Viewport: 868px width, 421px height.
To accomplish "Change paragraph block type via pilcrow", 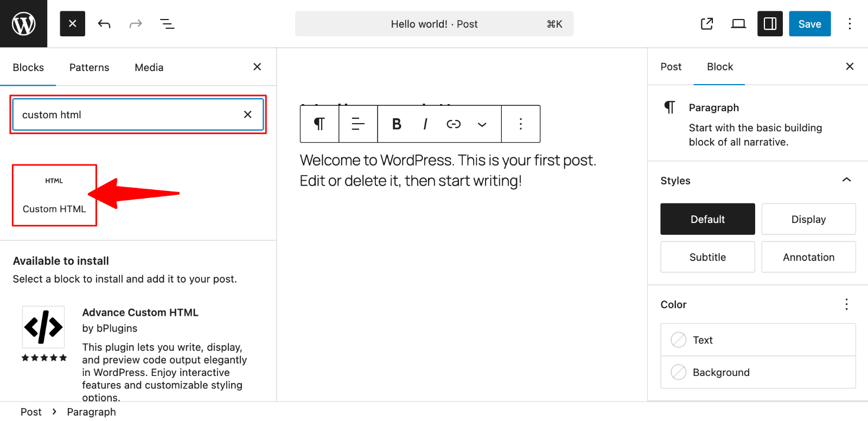I will 320,124.
